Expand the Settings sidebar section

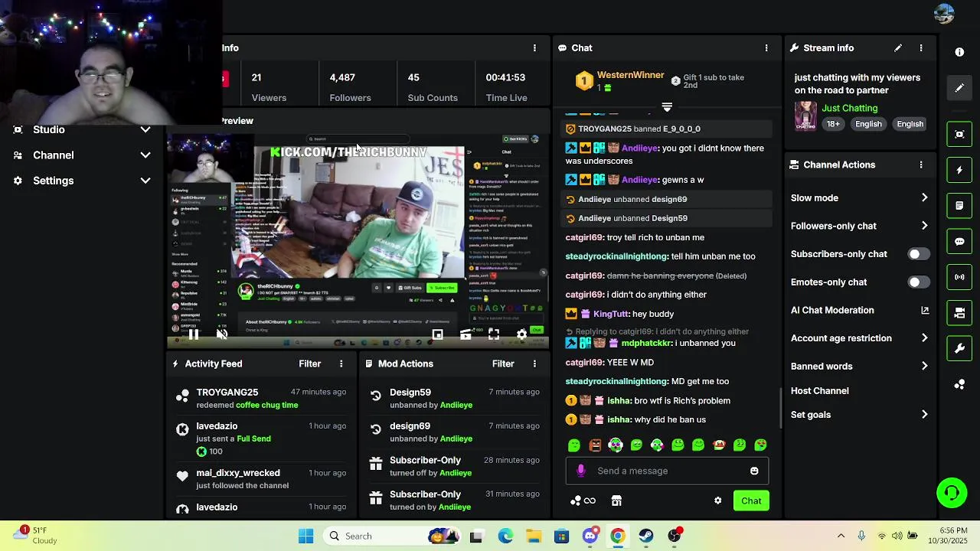(82, 181)
